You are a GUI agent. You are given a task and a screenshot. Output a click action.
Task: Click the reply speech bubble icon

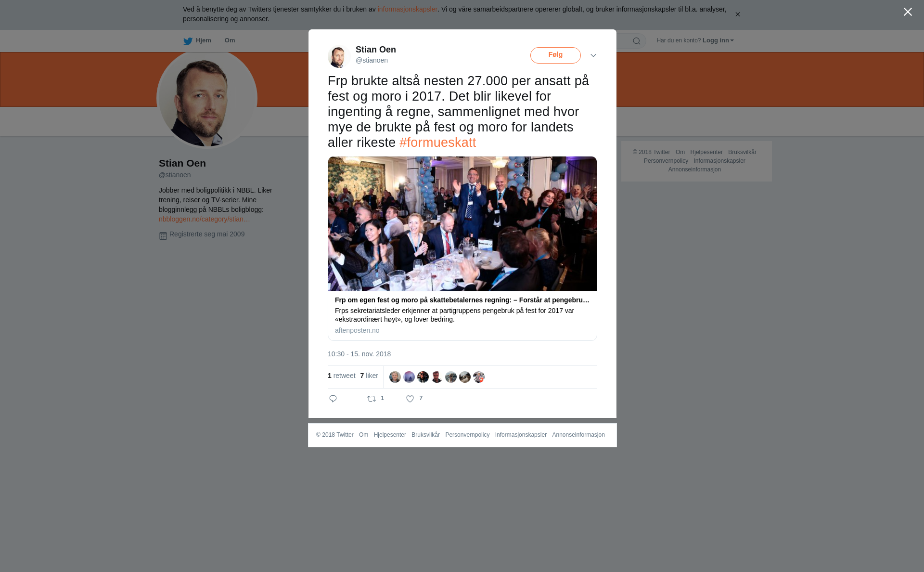[333, 399]
